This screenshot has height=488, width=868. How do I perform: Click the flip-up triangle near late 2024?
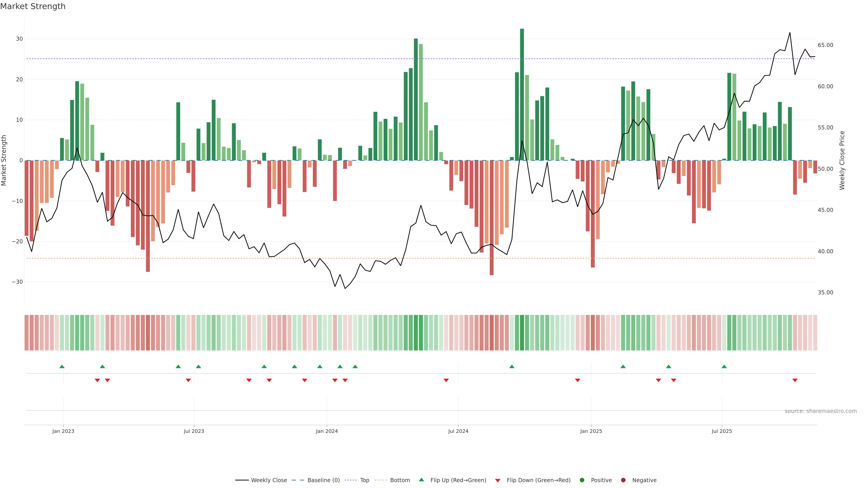[x=512, y=366]
